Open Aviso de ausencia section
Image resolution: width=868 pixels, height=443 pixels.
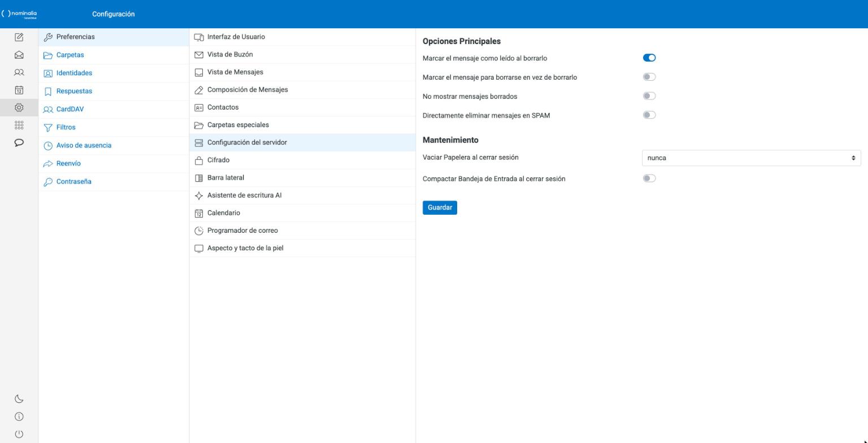114,145
